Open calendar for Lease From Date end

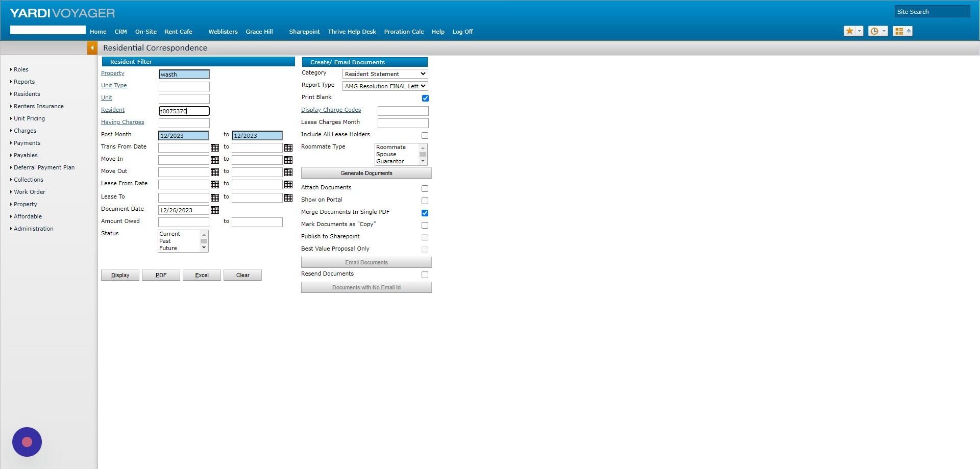288,184
